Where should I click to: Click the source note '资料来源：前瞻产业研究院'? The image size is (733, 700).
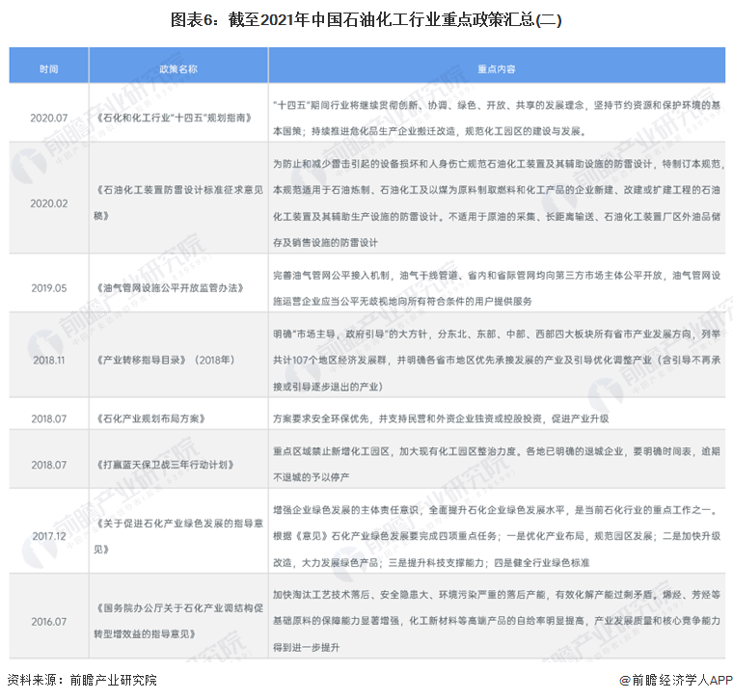pyautogui.click(x=82, y=680)
